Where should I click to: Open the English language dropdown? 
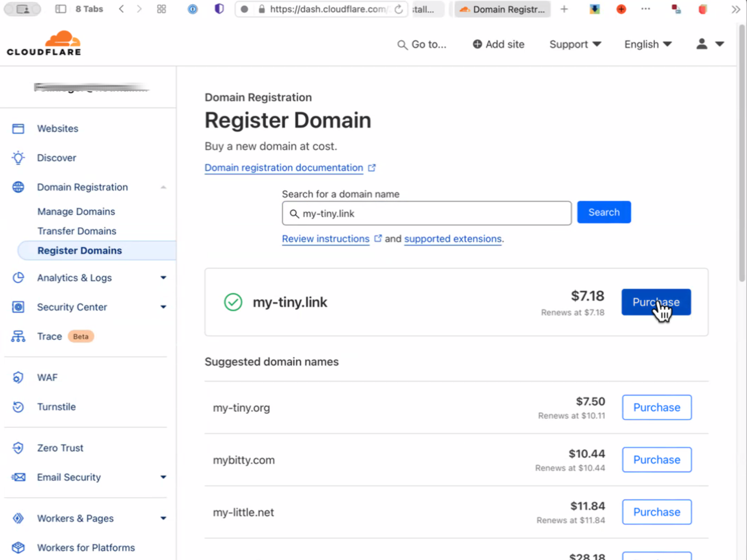(648, 44)
